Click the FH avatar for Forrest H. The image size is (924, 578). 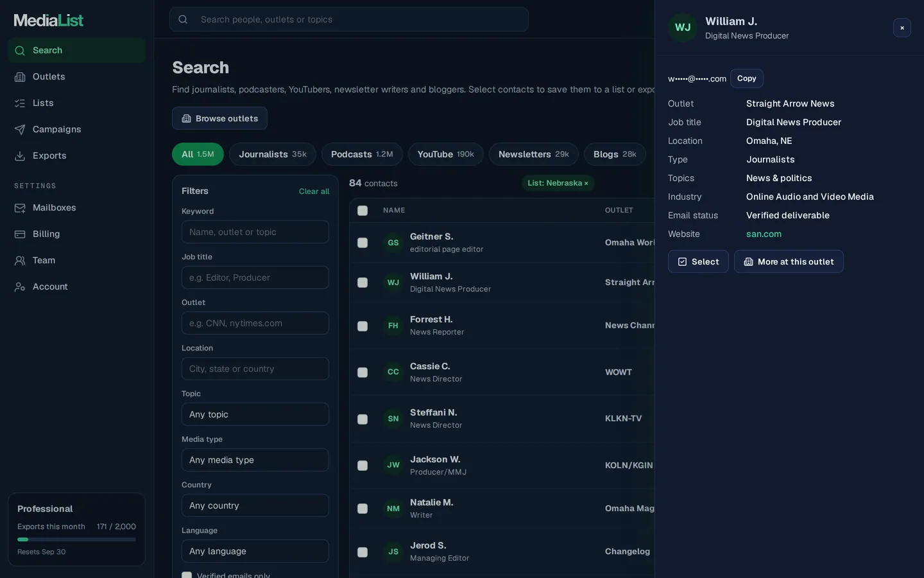click(393, 326)
